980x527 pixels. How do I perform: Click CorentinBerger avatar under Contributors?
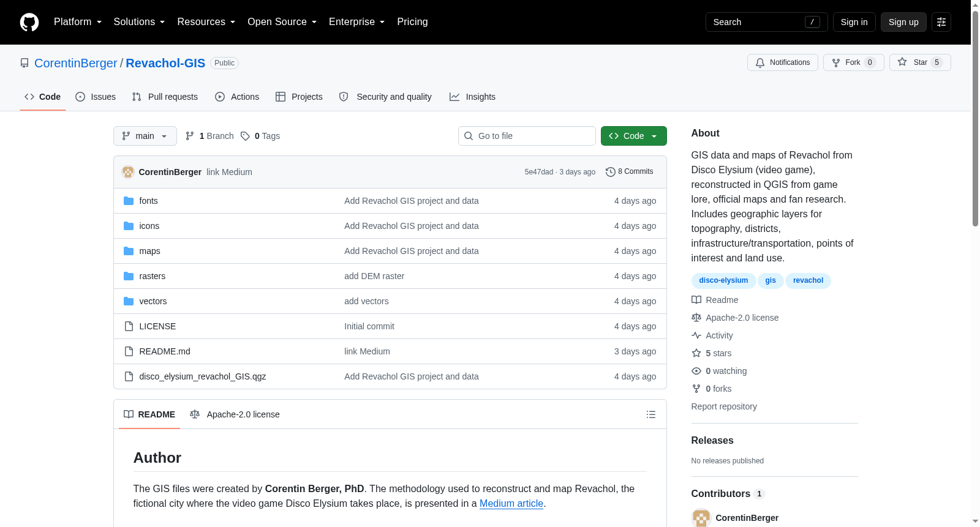[x=701, y=518]
